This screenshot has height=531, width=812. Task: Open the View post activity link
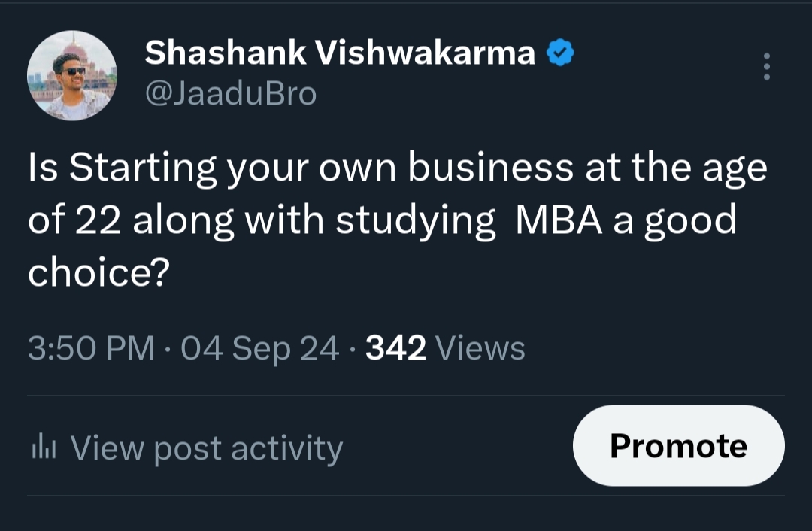(x=206, y=448)
